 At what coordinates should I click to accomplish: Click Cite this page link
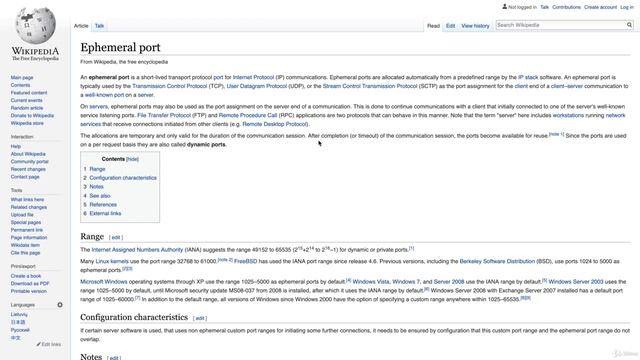pos(25,253)
